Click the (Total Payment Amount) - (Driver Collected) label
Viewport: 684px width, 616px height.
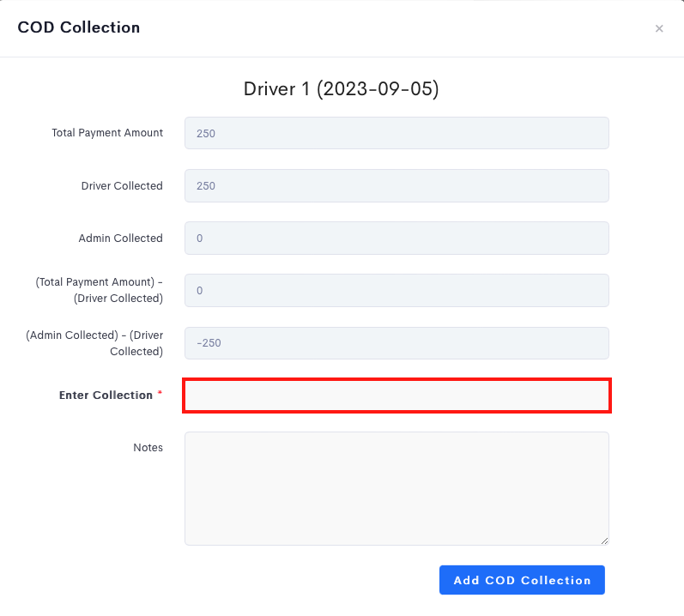[99, 290]
